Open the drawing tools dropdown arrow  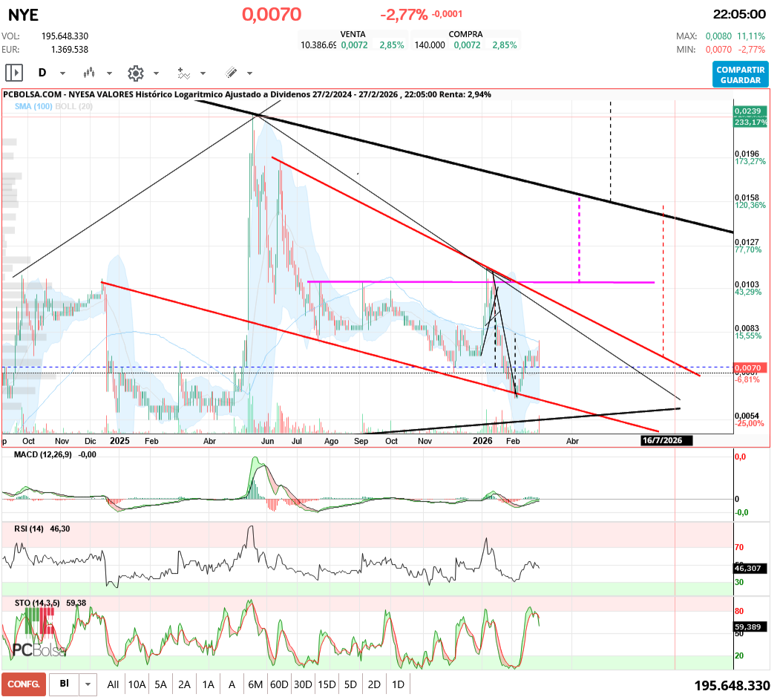click(248, 73)
